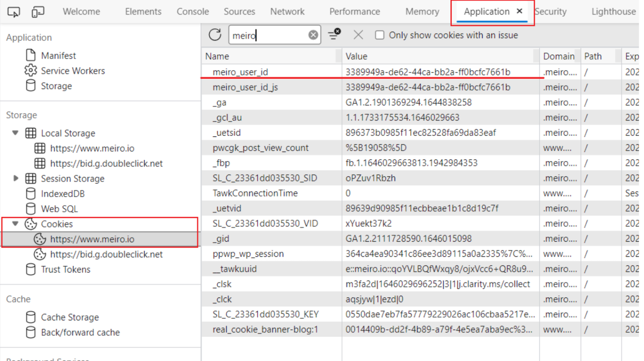Click the Trust Tokens icon
This screenshot has width=644, height=361.
[31, 269]
